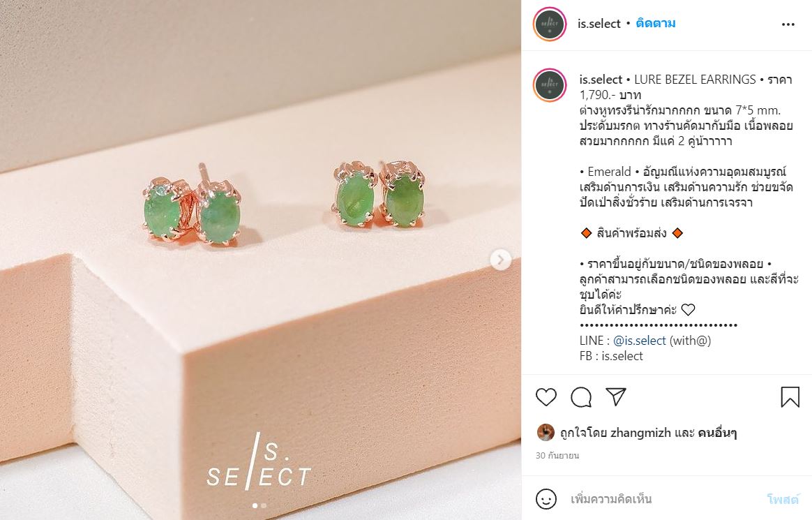The width and height of the screenshot is (812, 520).
Task: Open the @is.select LINE mention link
Action: [x=640, y=341]
